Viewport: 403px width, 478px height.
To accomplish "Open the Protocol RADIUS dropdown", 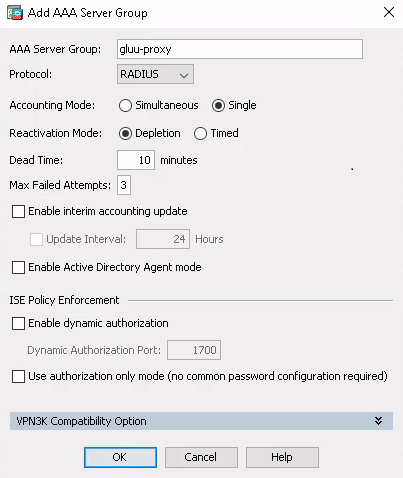I will (x=155, y=74).
